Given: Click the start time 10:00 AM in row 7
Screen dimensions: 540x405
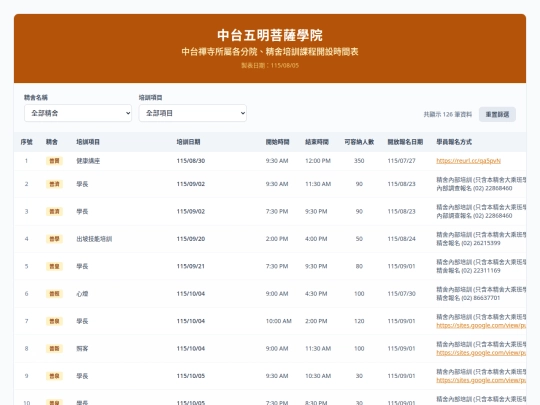Looking at the screenshot, I should click(279, 321).
